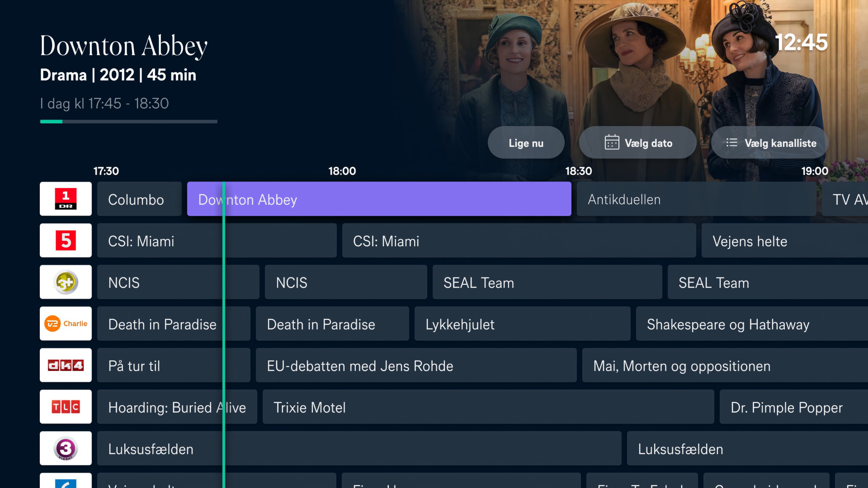Screen dimensions: 868x488
Task: Click the calendar icon in Vælg dato
Action: pos(612,142)
